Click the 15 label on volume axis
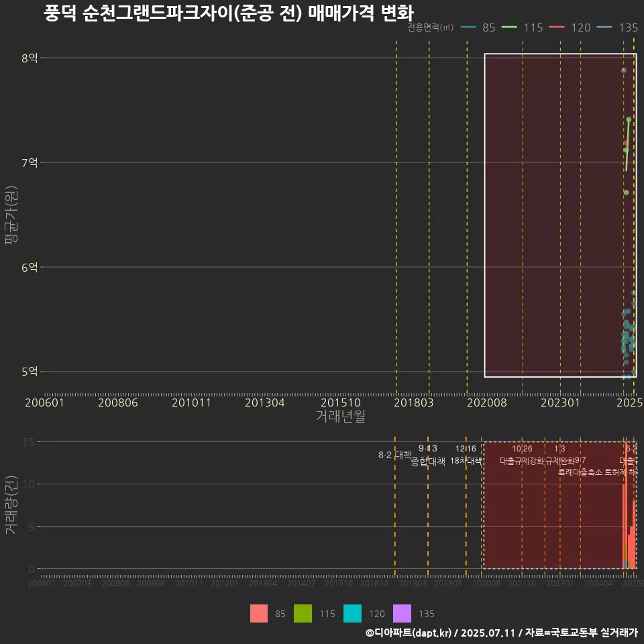 28,442
